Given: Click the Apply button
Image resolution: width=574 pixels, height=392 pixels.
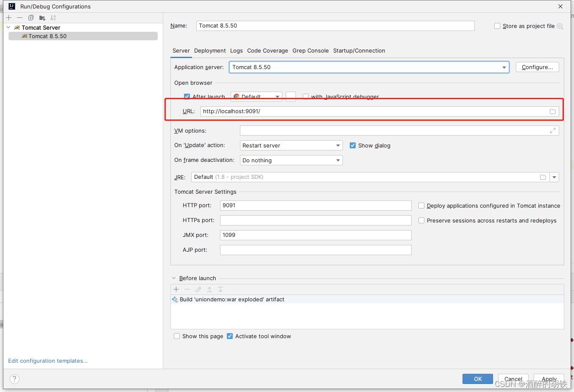Looking at the screenshot, I should (x=549, y=379).
